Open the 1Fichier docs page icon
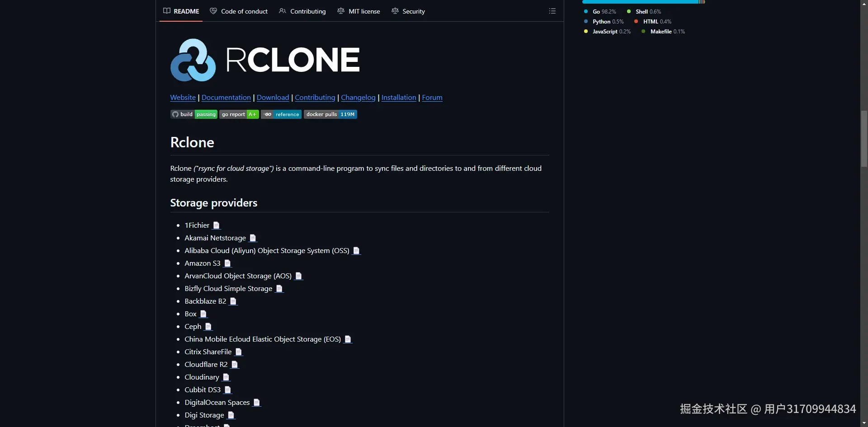 [217, 225]
